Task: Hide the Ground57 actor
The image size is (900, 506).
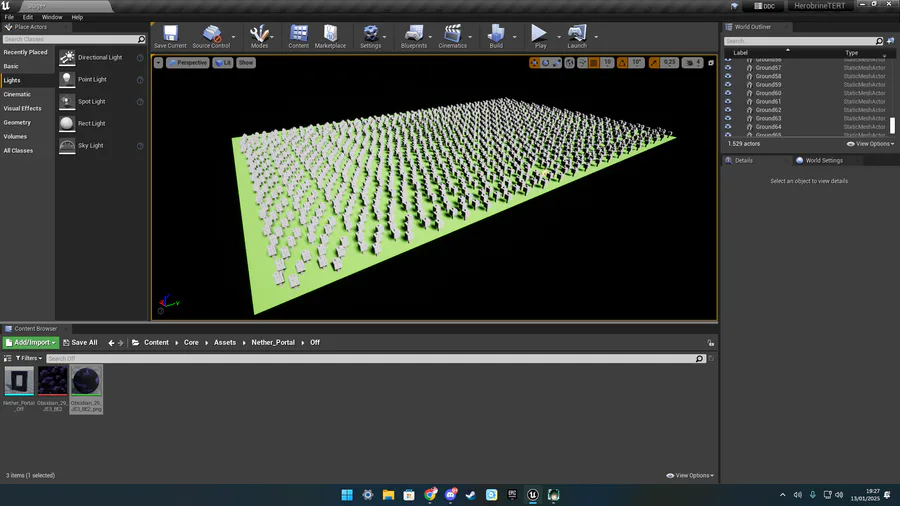Action: [x=728, y=68]
